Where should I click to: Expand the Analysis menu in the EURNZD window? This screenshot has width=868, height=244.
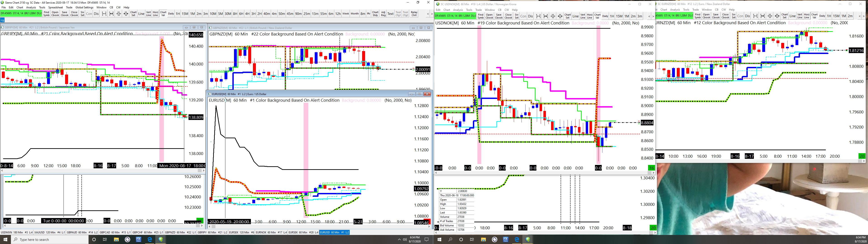(675, 10)
